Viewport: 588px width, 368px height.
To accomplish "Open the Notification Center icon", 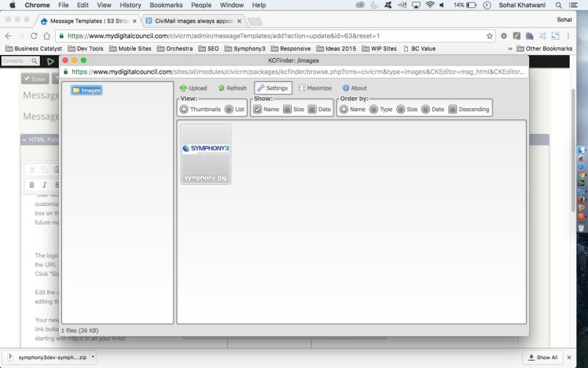I will coord(573,5).
